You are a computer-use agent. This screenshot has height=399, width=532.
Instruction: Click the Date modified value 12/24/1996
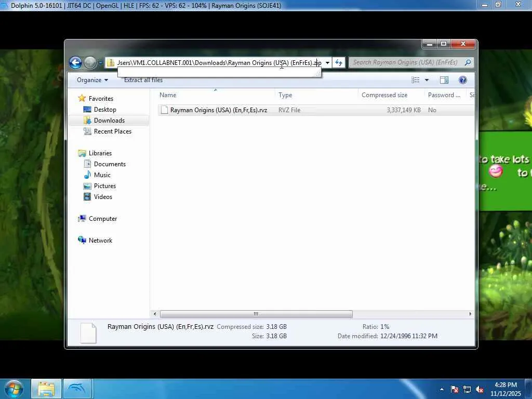[408, 336]
